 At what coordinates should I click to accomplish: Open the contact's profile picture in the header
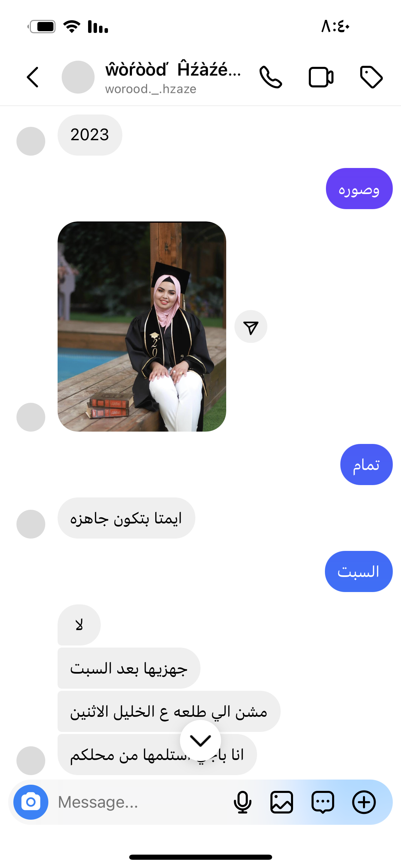pos(78,77)
